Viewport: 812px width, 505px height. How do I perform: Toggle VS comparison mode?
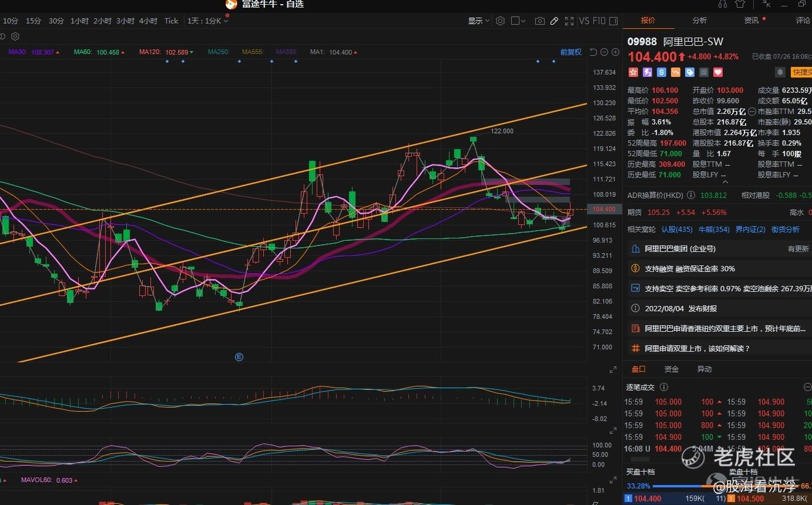pyautogui.click(x=584, y=21)
